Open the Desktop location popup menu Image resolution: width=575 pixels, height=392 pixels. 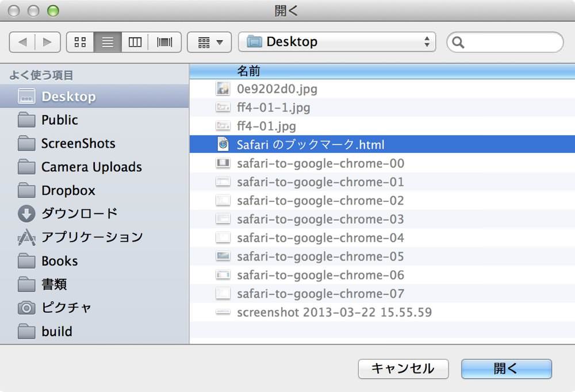pyautogui.click(x=337, y=42)
